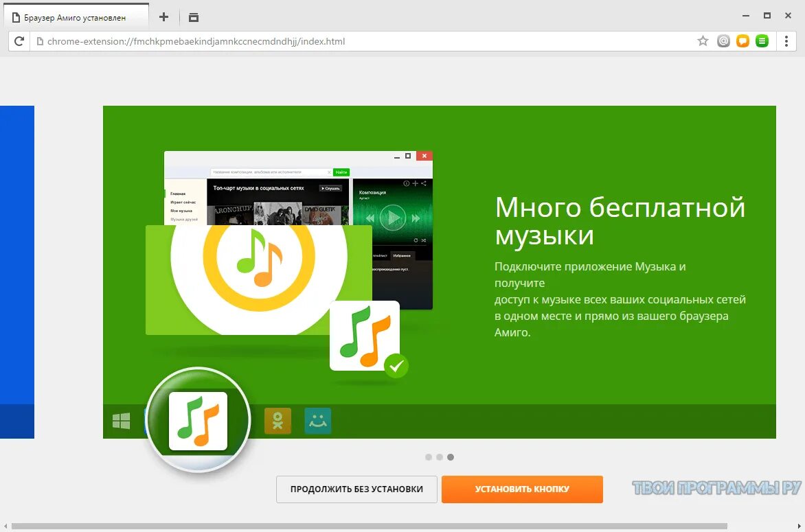Click the teal smiley Moy Mir icon
Viewport: 805px width, 532px height.
pyautogui.click(x=318, y=421)
